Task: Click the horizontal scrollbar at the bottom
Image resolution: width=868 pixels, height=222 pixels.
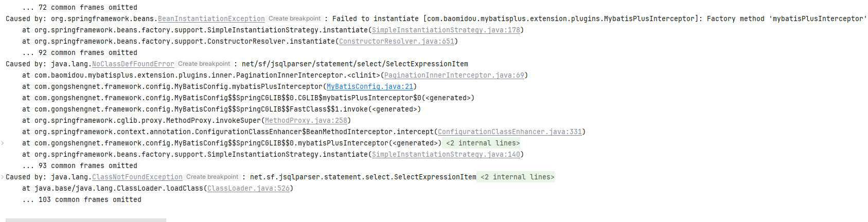Action: [85, 220]
